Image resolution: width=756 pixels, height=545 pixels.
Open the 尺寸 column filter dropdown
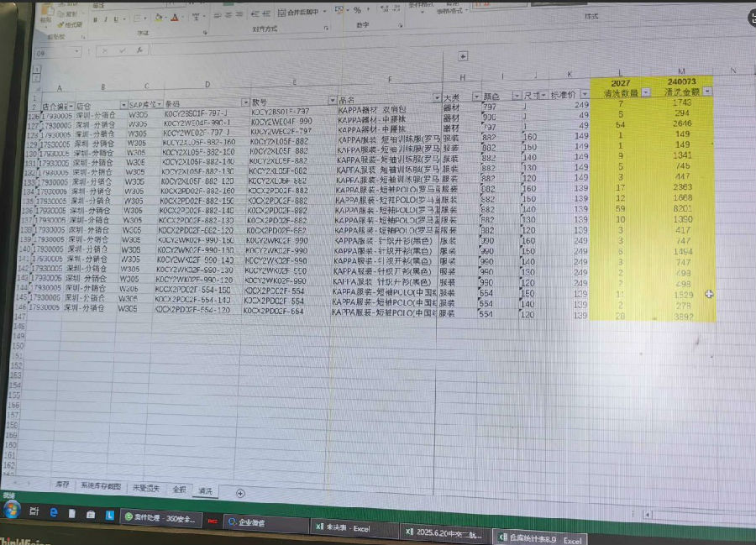click(543, 96)
